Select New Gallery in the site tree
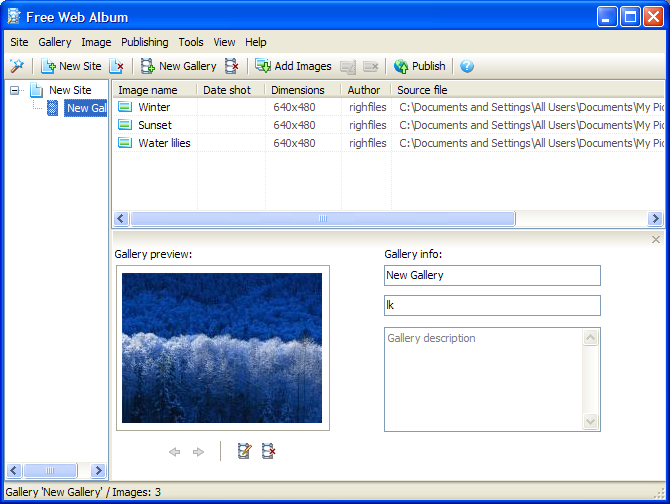The image size is (670, 504). click(84, 108)
